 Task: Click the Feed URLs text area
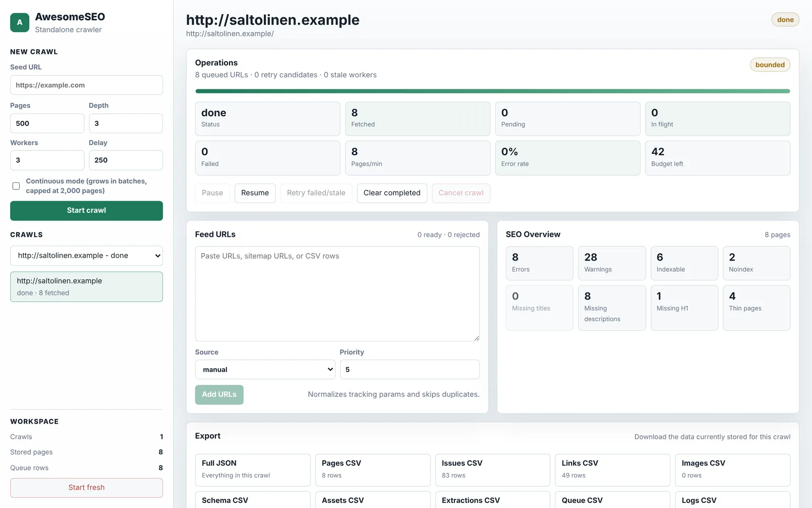tap(337, 294)
